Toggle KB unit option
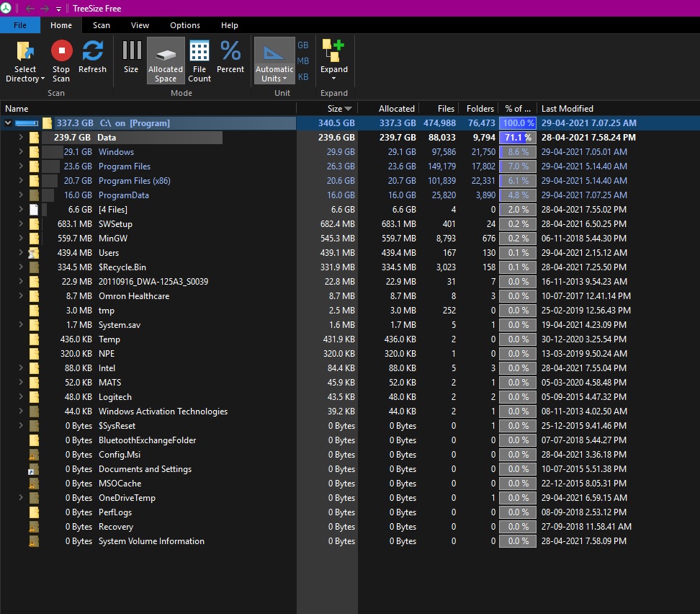 (303, 77)
